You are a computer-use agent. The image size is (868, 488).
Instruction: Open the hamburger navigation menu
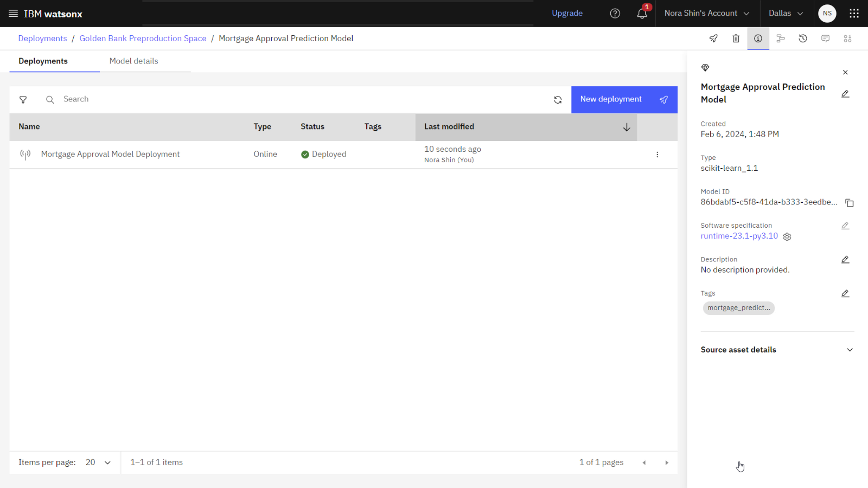tap(14, 14)
